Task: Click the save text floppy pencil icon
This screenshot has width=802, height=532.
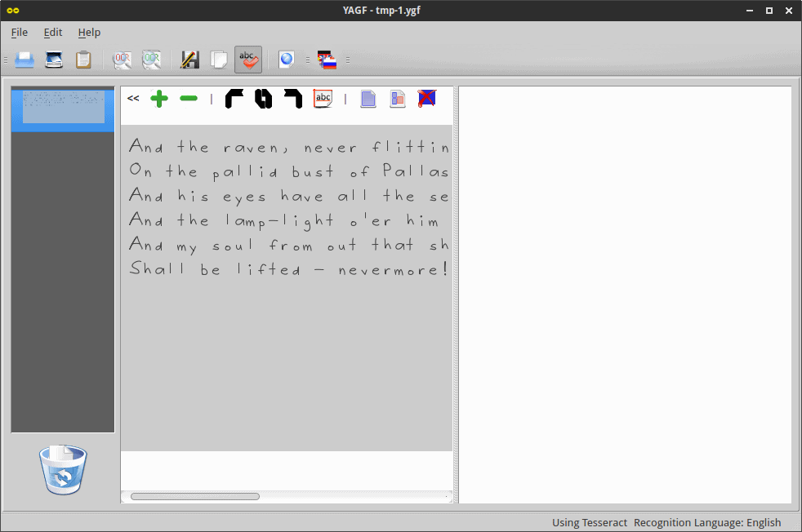Action: click(189, 60)
